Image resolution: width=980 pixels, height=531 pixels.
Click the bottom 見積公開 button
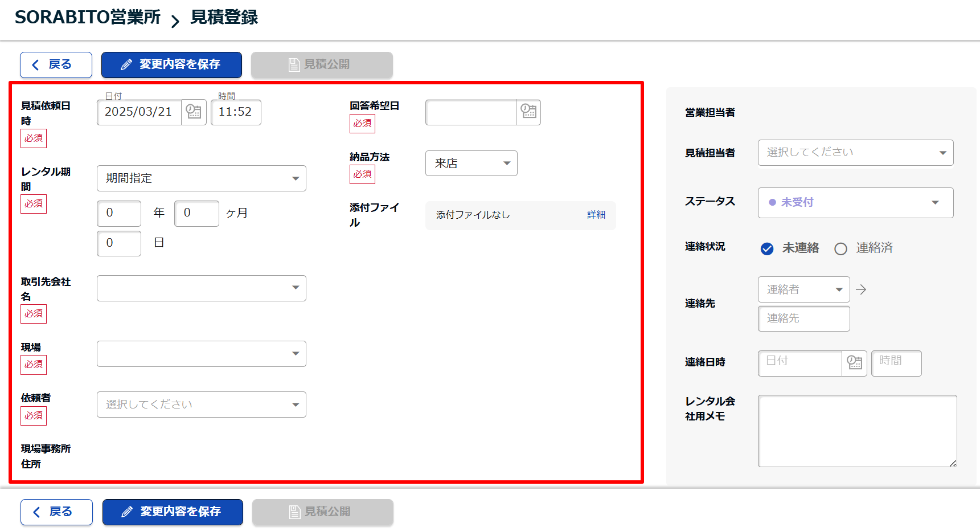322,512
